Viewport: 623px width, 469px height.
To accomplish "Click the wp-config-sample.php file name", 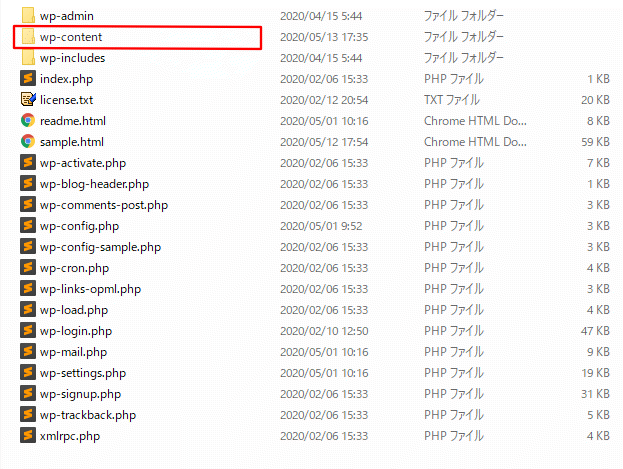I will pos(100,248).
